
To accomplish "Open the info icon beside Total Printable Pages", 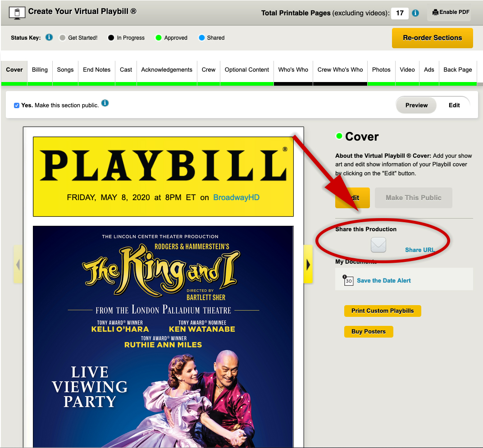I will pos(415,13).
